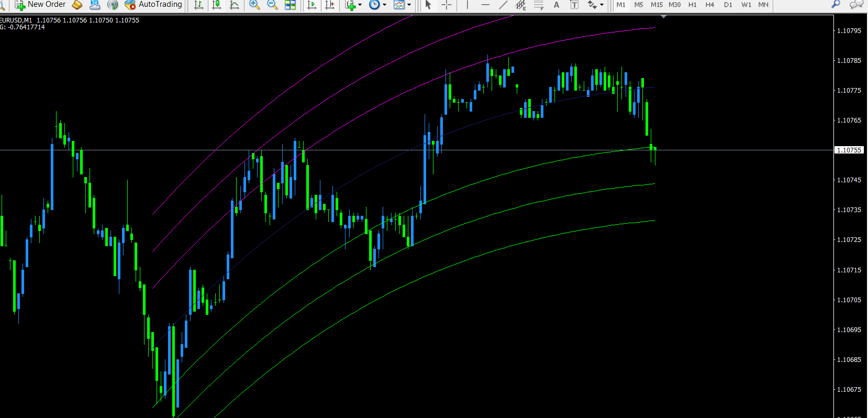Viewport: 868px width, 418px height.
Task: Switch the chart to bar chart mode
Action: (198, 5)
